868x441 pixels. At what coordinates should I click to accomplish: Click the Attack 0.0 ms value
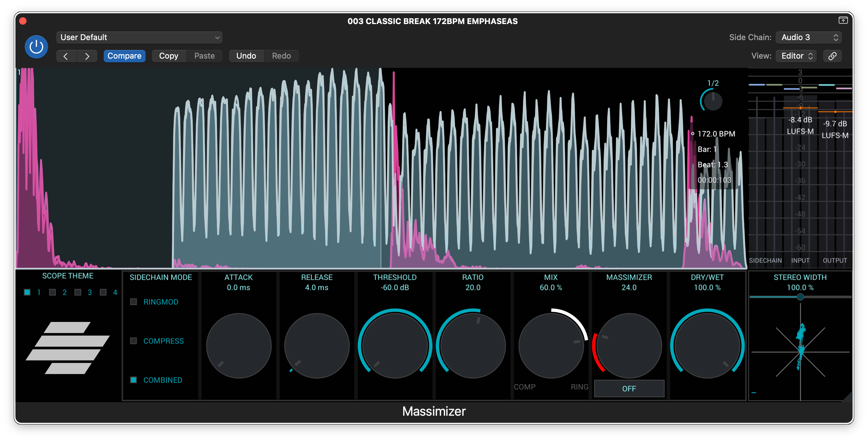tap(238, 287)
